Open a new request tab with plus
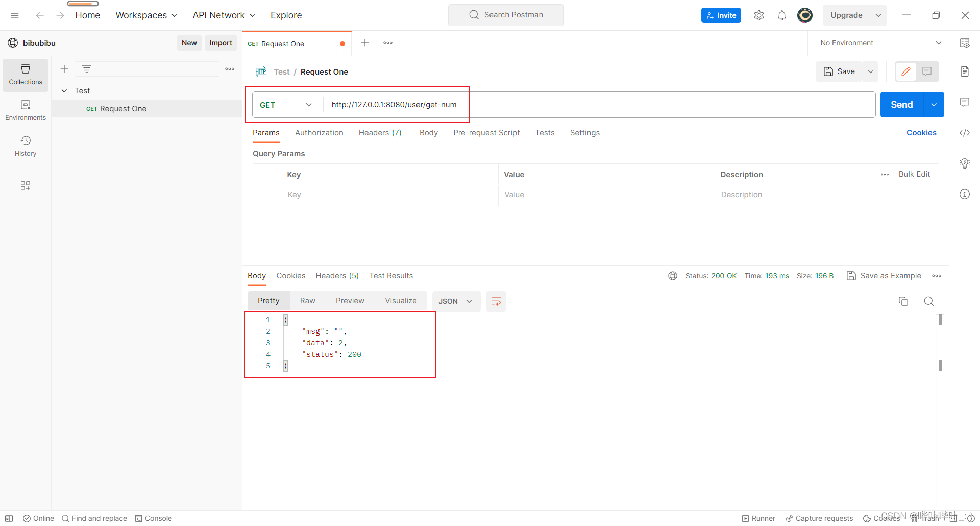 pos(365,43)
